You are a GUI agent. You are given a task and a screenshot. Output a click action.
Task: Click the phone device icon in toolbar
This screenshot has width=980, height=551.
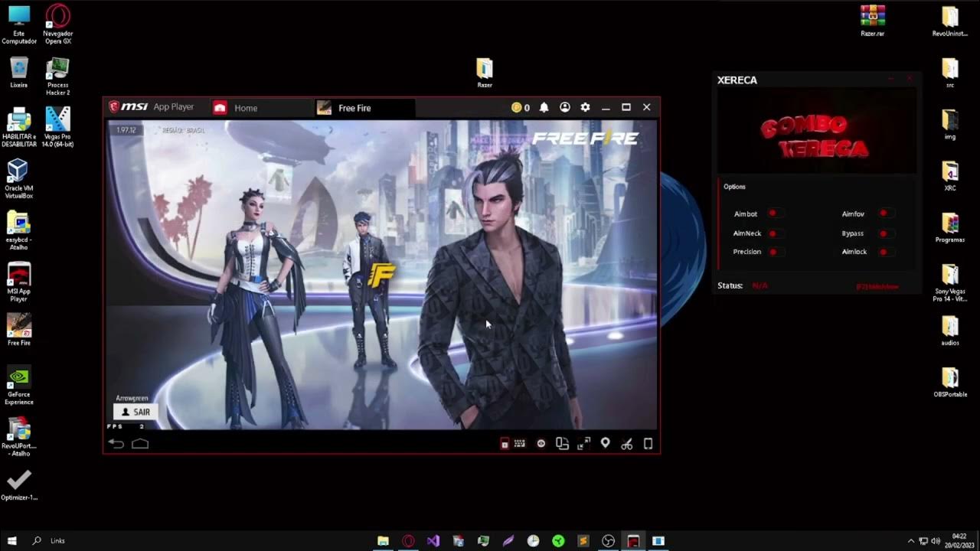pos(648,443)
